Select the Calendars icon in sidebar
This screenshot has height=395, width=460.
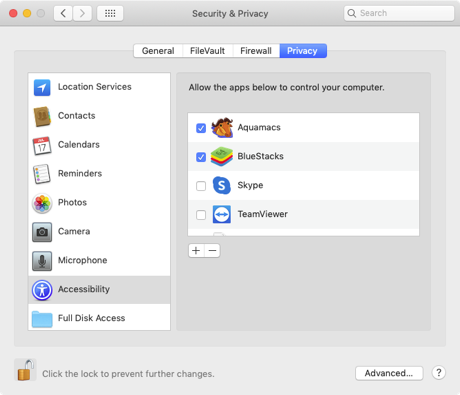(x=42, y=145)
